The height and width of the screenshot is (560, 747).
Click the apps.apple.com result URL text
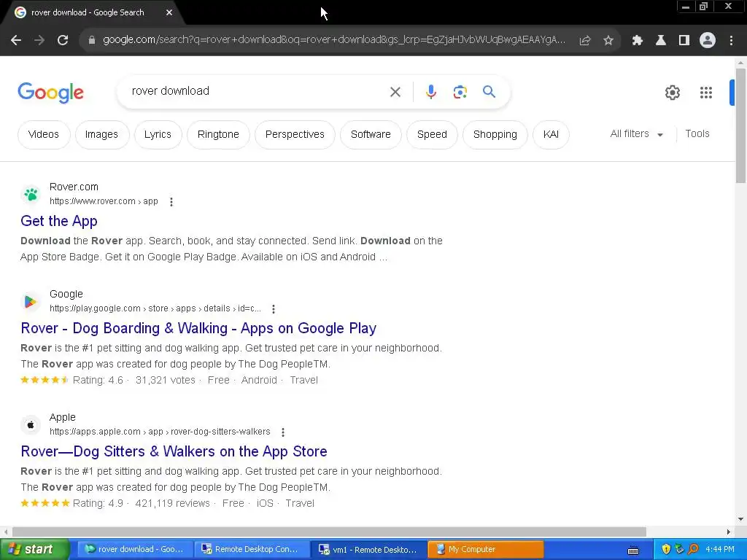coord(160,432)
